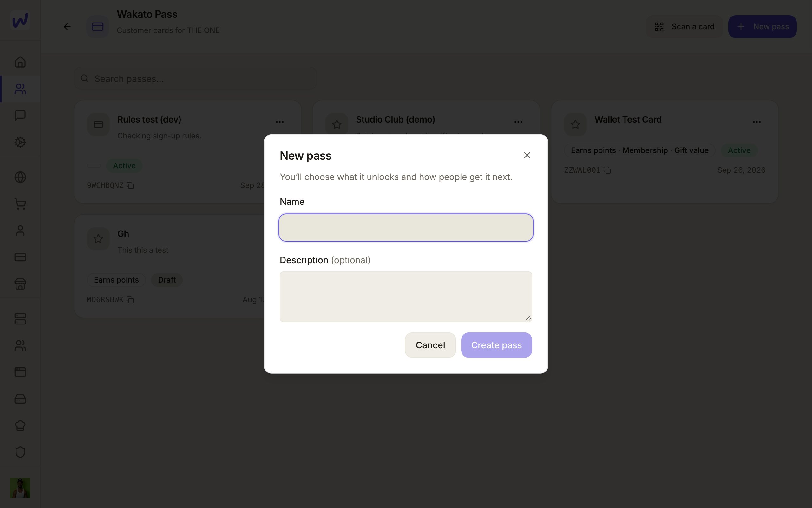Image resolution: width=812 pixels, height=508 pixels.
Task: Open the shopping cart sidebar icon
Action: pos(20,204)
